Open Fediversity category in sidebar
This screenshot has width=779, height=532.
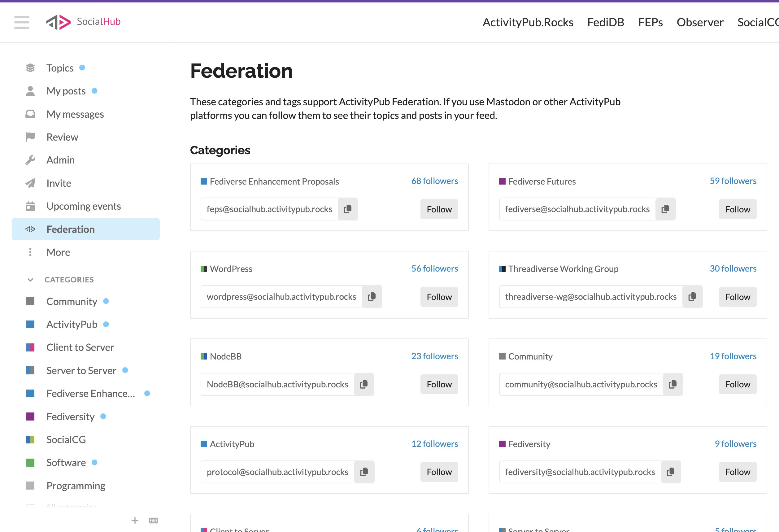pyautogui.click(x=85, y=416)
